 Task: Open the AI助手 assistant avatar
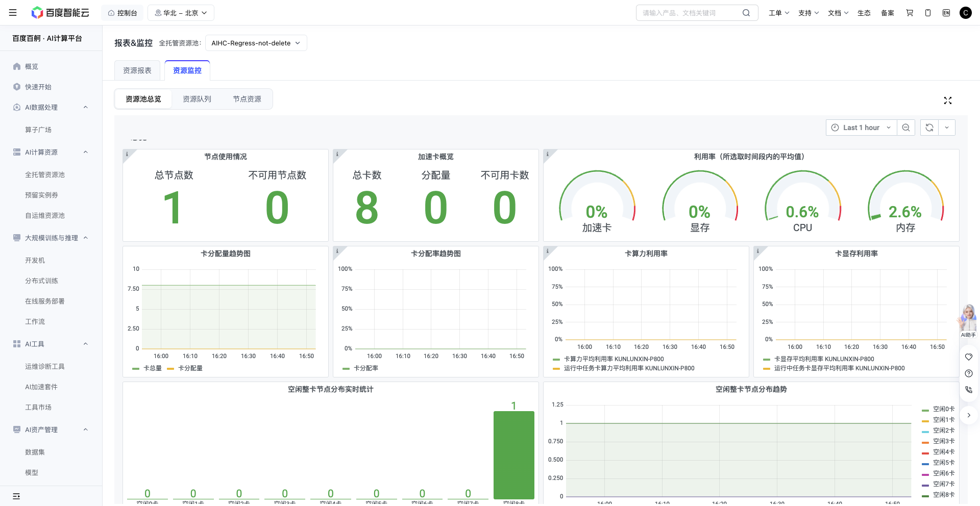coord(968,320)
